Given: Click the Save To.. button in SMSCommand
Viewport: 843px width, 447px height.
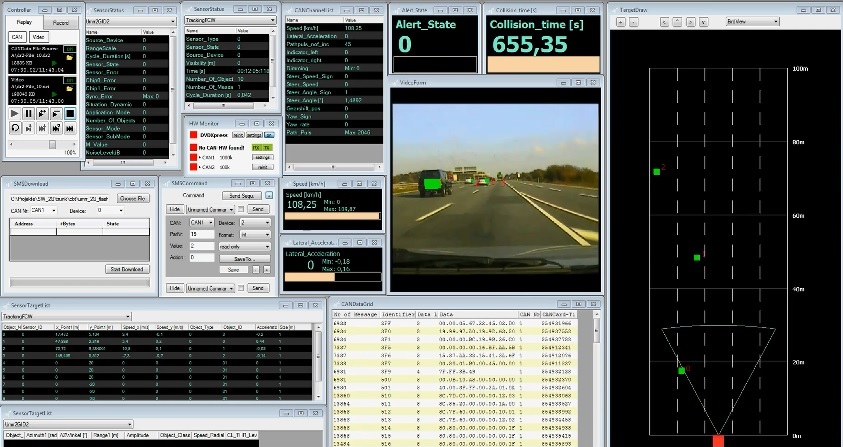Looking at the screenshot, I should point(245,259).
